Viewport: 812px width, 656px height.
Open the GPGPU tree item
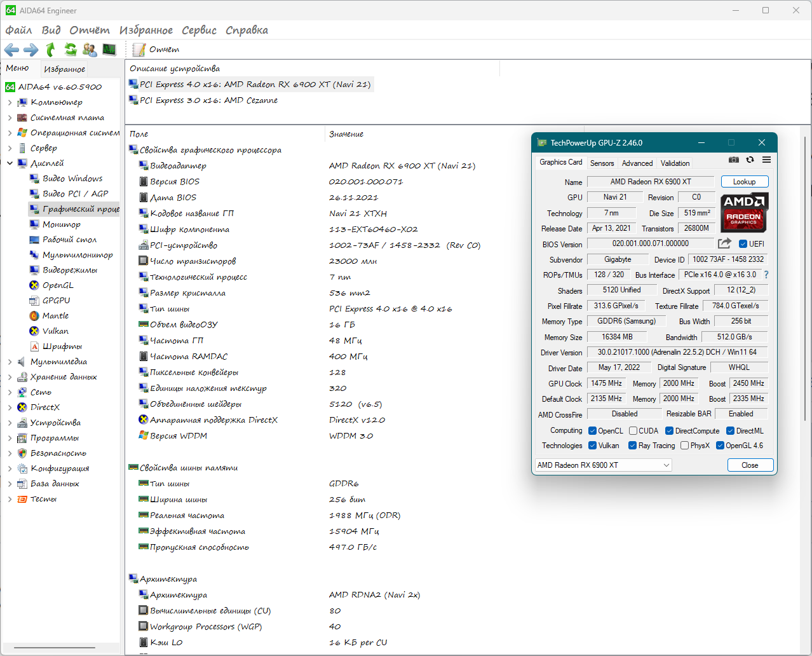pyautogui.click(x=56, y=301)
